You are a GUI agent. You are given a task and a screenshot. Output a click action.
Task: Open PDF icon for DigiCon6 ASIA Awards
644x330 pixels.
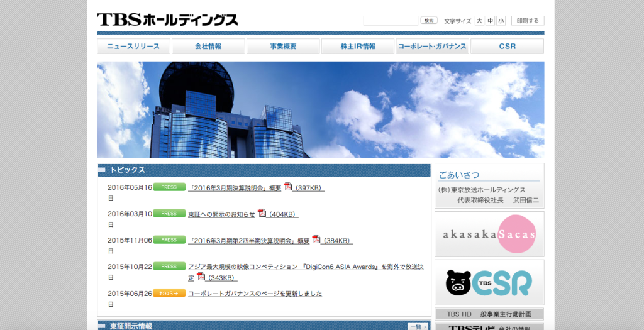pyautogui.click(x=201, y=277)
